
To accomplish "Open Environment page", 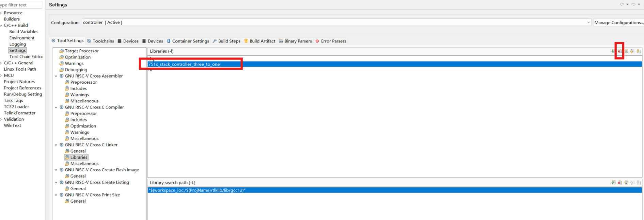I will click(22, 38).
